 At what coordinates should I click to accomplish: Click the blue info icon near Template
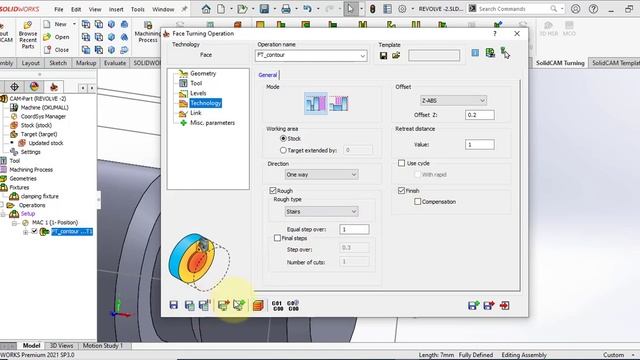[x=475, y=53]
